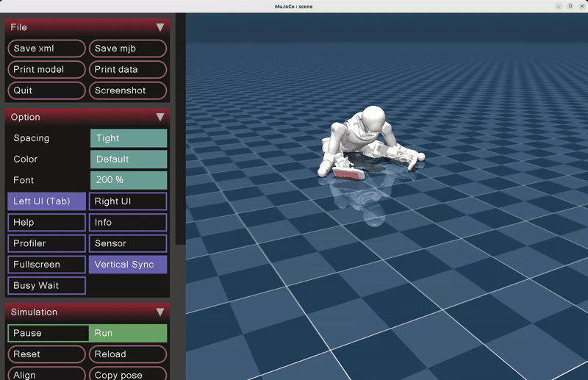Collapse the Option section triangle

(159, 117)
